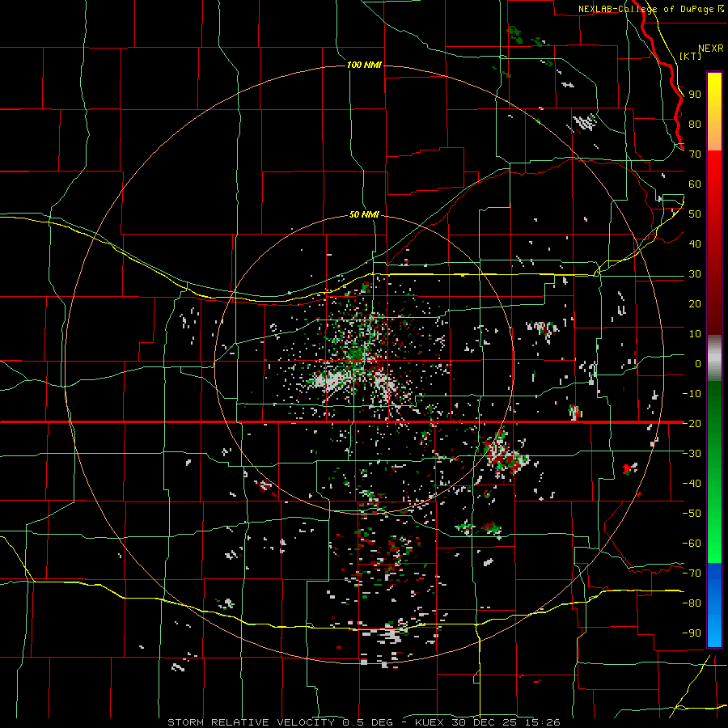This screenshot has width=728, height=728.
Task: Click the KUEX radar site identifier
Action: click(x=430, y=722)
